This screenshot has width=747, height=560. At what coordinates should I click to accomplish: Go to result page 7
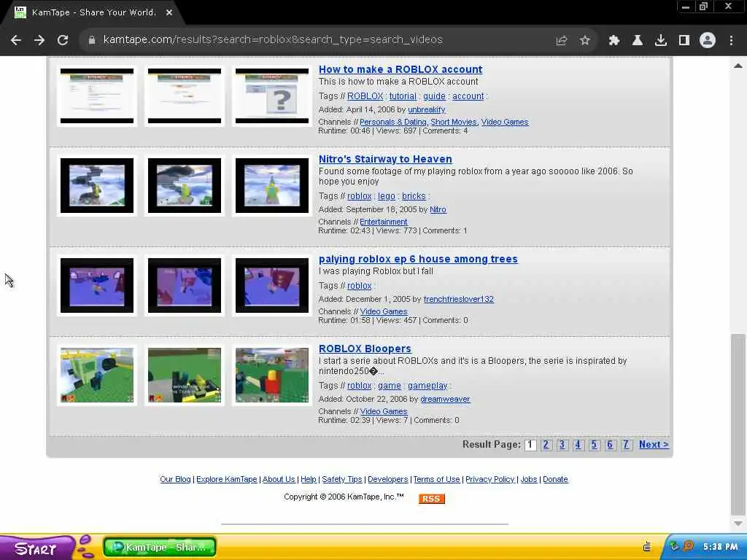pyautogui.click(x=626, y=445)
